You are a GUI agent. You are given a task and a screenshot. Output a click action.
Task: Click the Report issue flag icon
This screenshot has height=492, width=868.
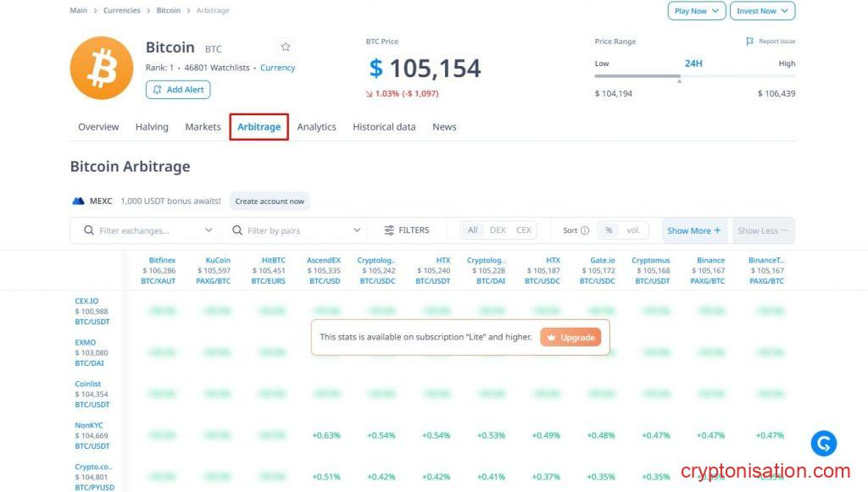749,41
